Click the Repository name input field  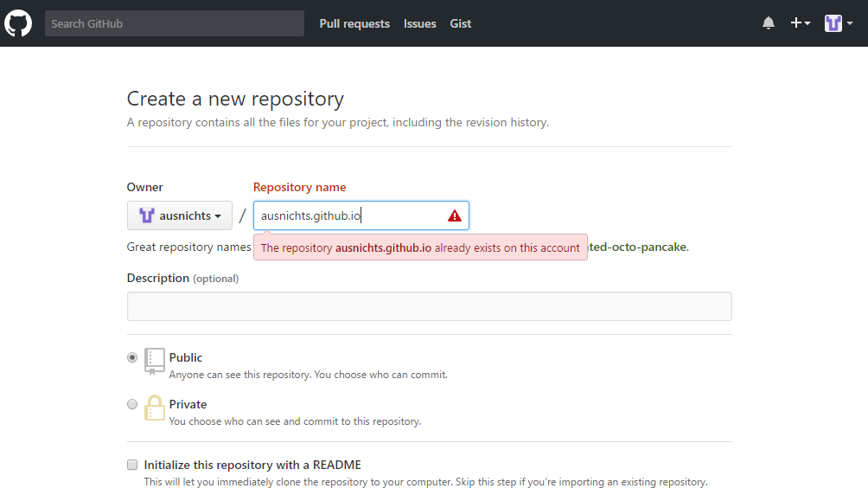coord(361,215)
